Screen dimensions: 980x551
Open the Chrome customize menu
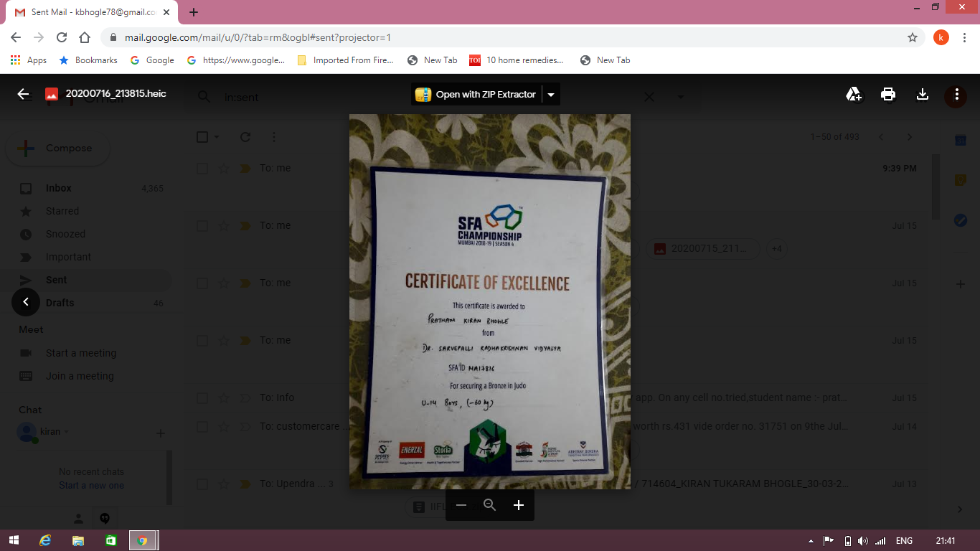pos(965,37)
